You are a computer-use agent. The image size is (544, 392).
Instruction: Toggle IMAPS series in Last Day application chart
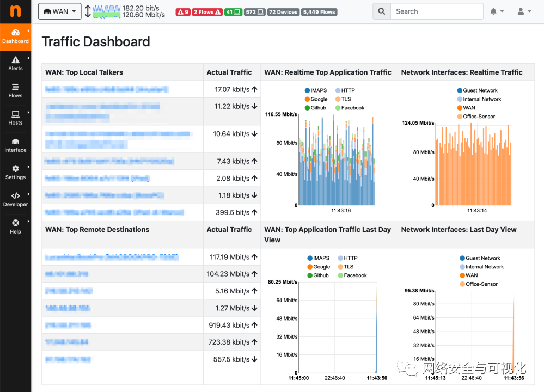click(318, 258)
